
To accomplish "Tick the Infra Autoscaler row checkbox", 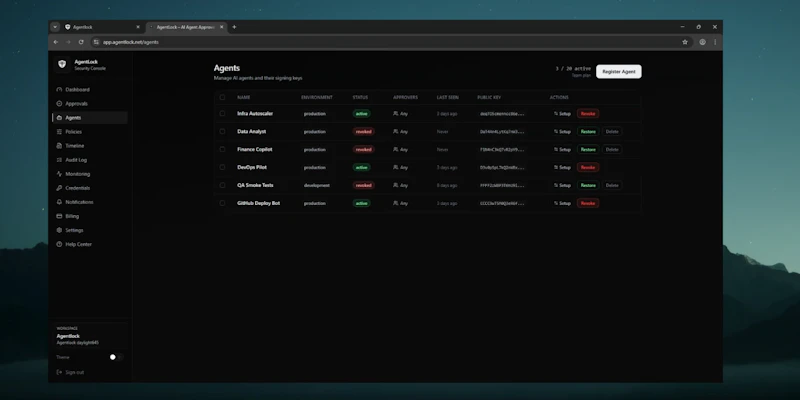I will [x=222, y=113].
